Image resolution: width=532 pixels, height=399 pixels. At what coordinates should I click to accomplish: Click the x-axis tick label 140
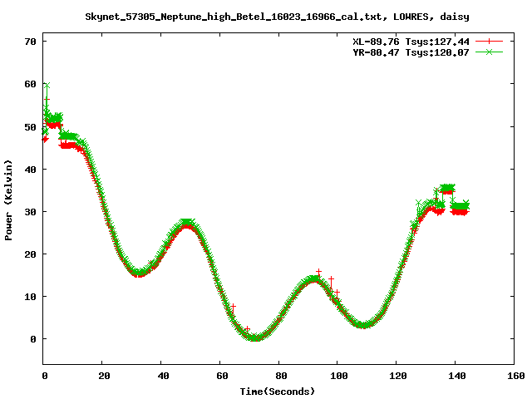tap(456, 376)
